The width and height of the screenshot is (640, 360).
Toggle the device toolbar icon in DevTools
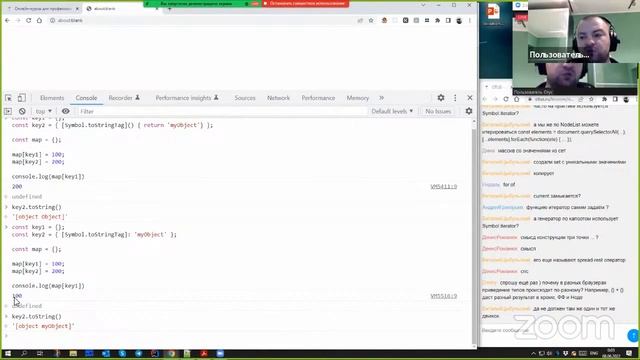point(22,98)
